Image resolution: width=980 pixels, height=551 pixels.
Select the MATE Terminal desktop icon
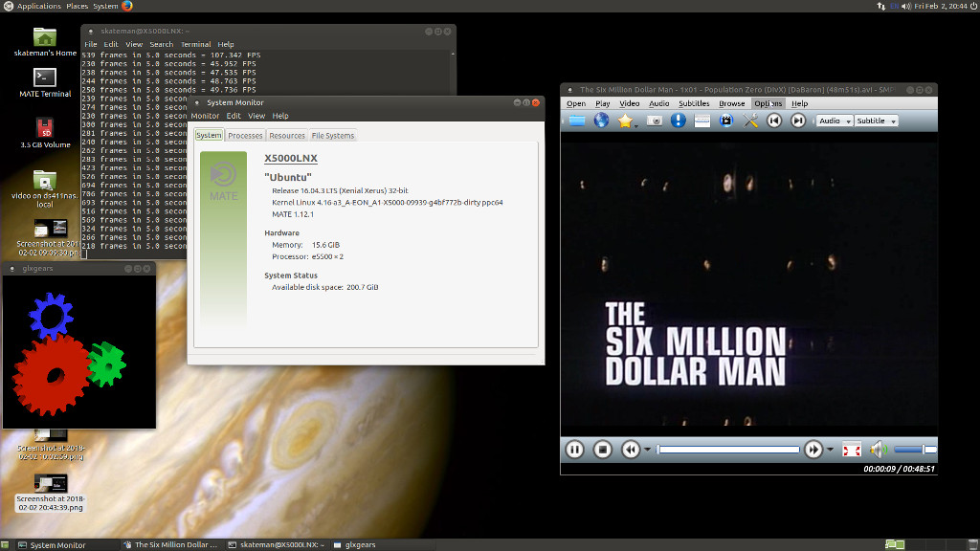[45, 82]
